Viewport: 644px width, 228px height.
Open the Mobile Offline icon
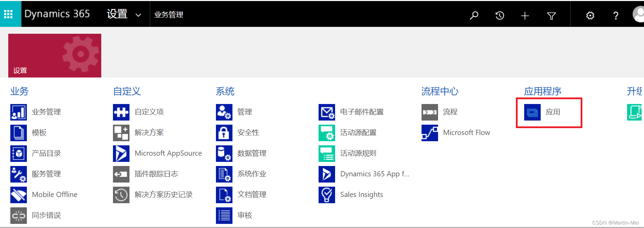[19, 195]
